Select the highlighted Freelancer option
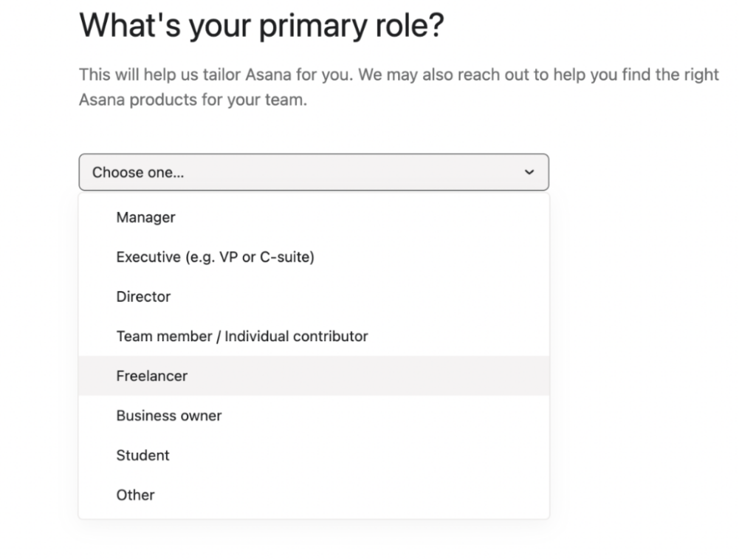The image size is (756, 559). (152, 376)
